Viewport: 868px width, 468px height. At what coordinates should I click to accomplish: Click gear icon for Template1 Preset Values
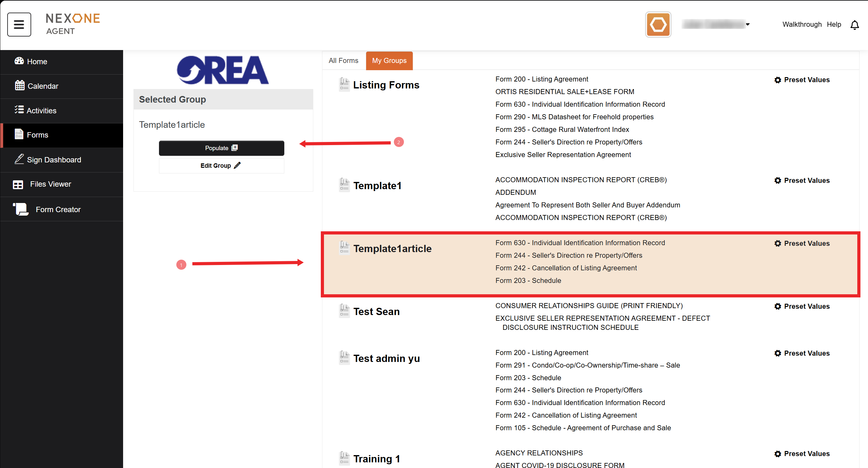coord(777,181)
